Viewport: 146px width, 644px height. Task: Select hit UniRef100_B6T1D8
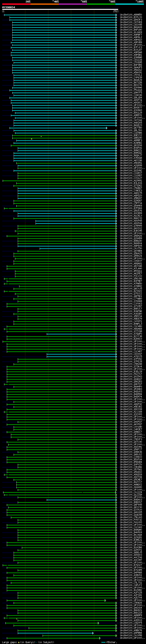click(x=131, y=82)
